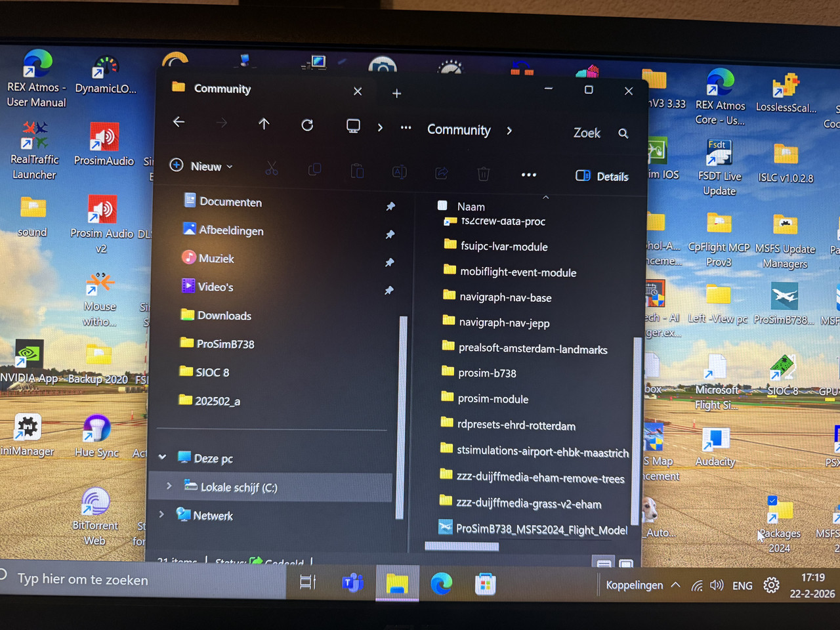Image resolution: width=840 pixels, height=630 pixels.
Task: Open the clock and date on the taskbar
Action: 812,585
